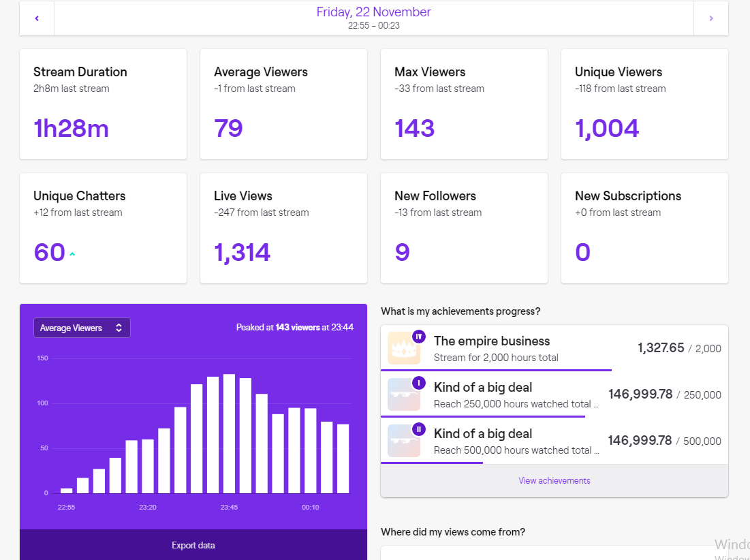Click The empire business crown badge icon
The height and width of the screenshot is (560, 750).
[404, 348]
